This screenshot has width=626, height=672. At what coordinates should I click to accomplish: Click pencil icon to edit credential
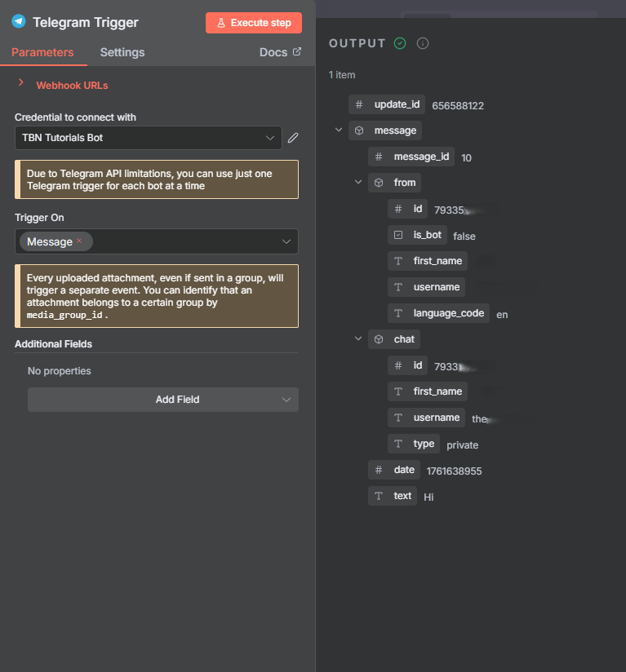coord(293,138)
